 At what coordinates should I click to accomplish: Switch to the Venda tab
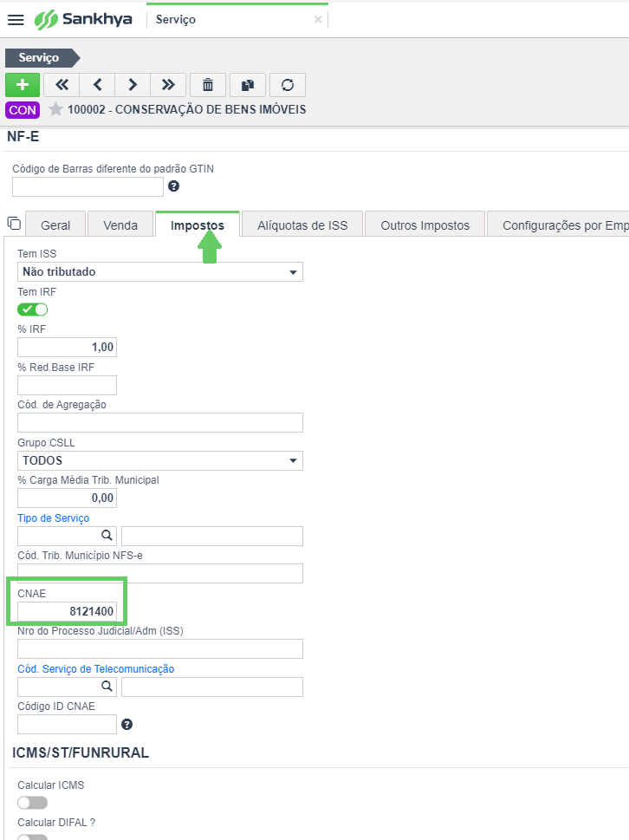[x=120, y=225]
